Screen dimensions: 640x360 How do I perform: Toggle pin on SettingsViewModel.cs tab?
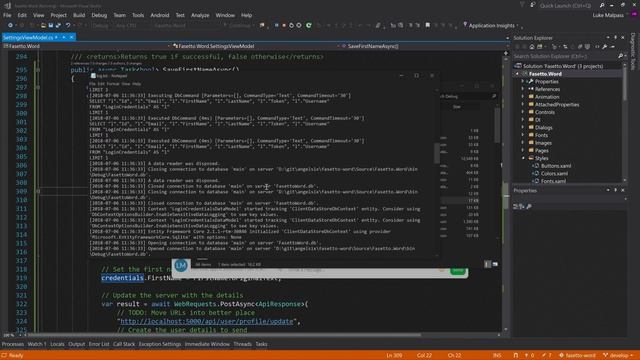pyautogui.click(x=64, y=37)
